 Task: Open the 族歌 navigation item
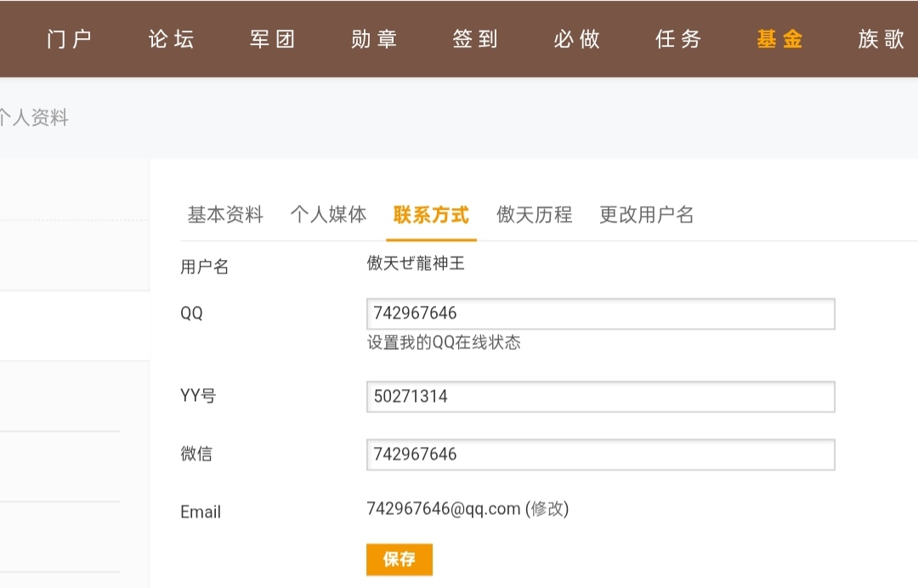click(881, 39)
